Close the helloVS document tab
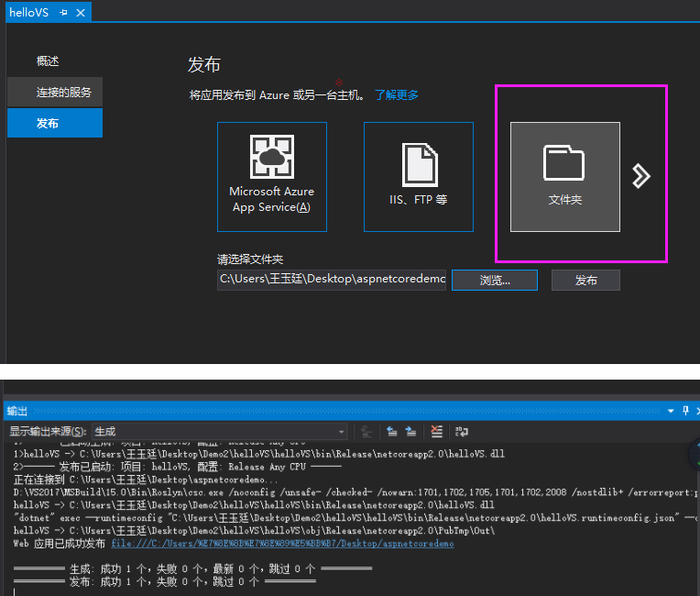 coord(81,13)
